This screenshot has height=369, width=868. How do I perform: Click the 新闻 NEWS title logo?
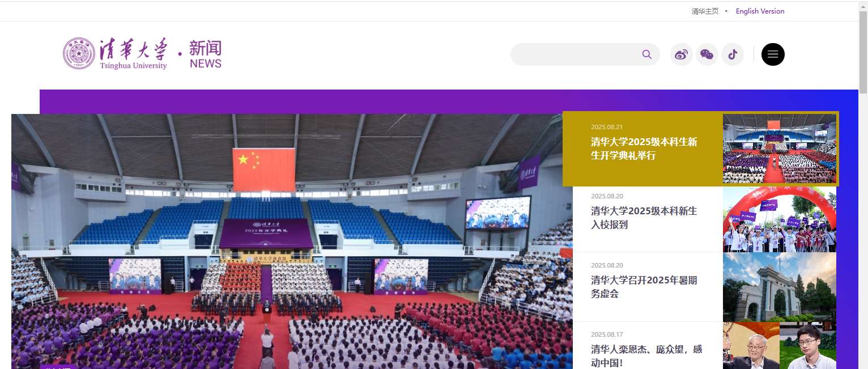point(206,54)
